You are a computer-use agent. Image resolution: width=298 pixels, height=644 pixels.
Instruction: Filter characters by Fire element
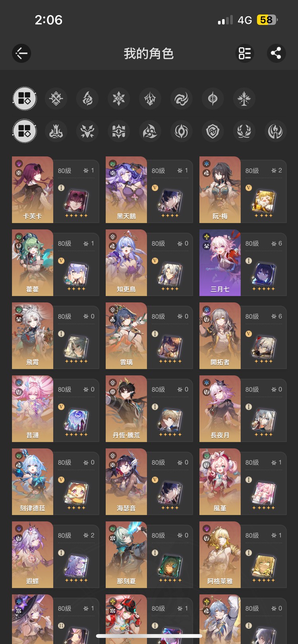(87, 98)
